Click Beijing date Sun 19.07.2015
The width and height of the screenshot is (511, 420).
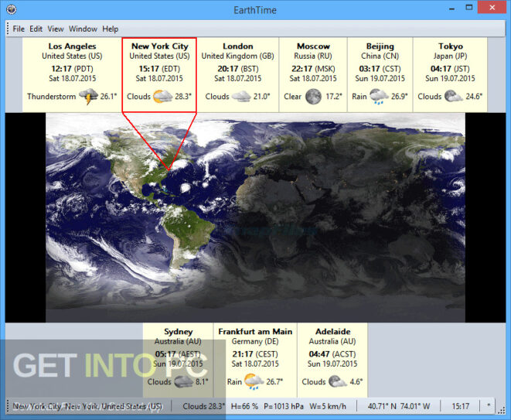pos(380,79)
